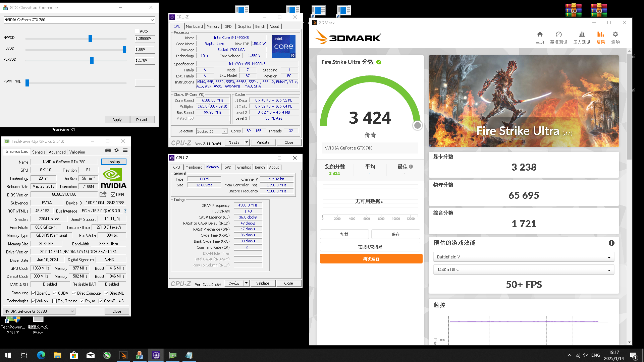Click PEXVDD voltage slider handle
The width and height of the screenshot is (644, 362).
click(92, 60)
